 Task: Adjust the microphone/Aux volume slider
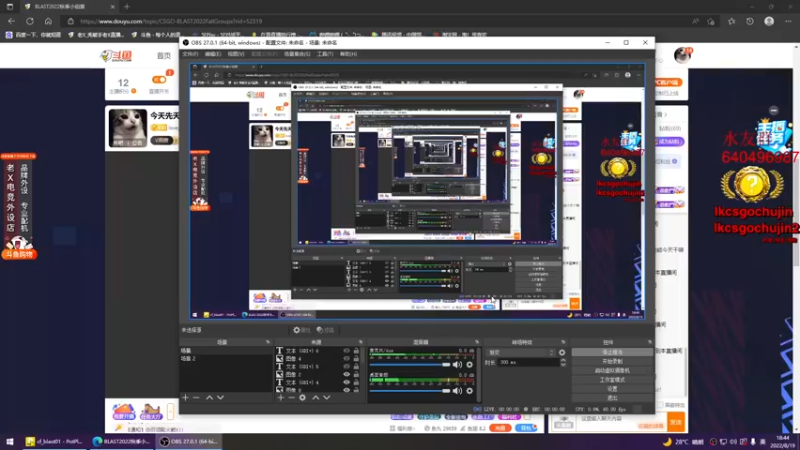(410, 365)
